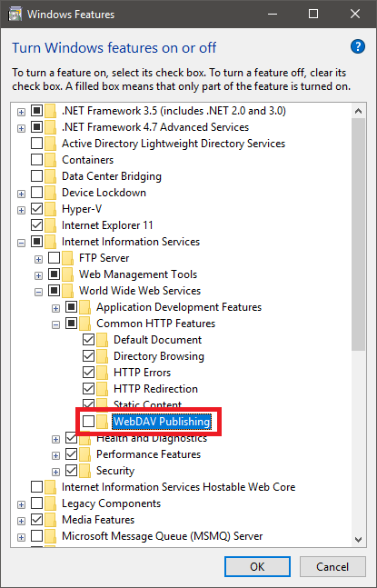Collapse the Common HTTP Features node
This screenshot has height=588, width=377.
click(x=55, y=325)
